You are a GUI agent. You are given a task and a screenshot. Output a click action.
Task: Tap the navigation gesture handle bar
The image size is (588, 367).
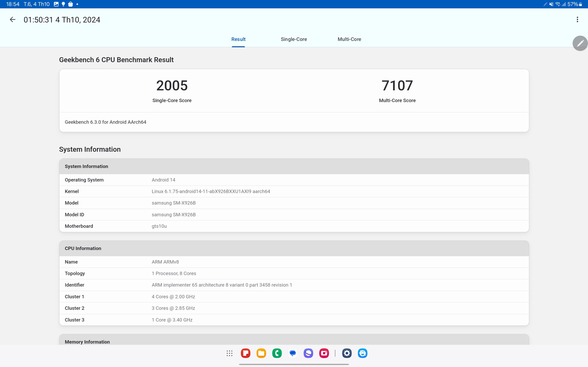coord(294,364)
